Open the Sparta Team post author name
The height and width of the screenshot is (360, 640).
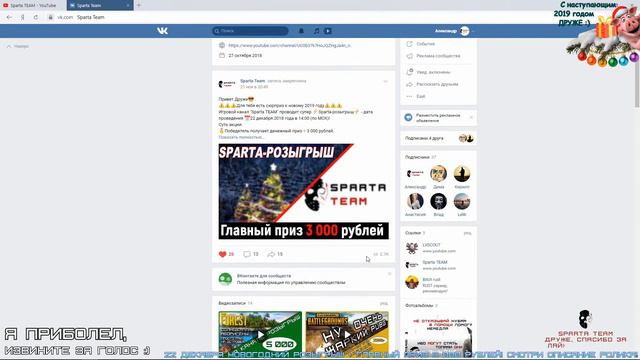pyautogui.click(x=252, y=81)
